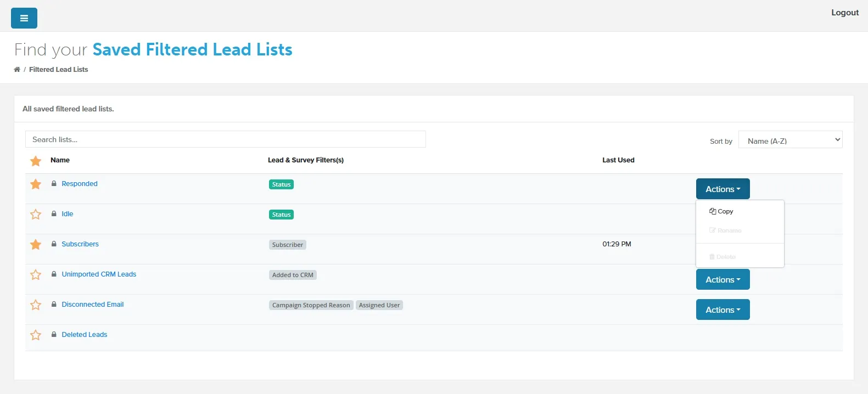Click the Added to CRM filter tag

point(293,275)
